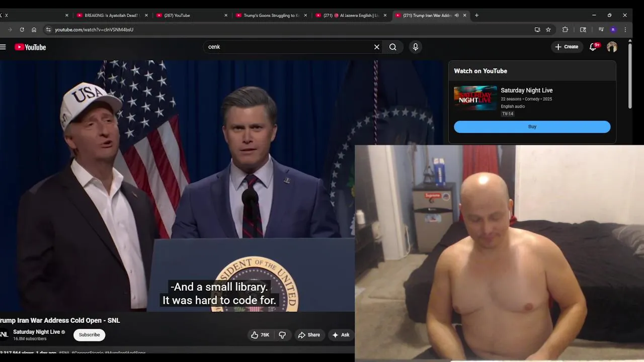Image resolution: width=644 pixels, height=362 pixels.
Task: Open a new browser tab
Action: pyautogui.click(x=476, y=16)
